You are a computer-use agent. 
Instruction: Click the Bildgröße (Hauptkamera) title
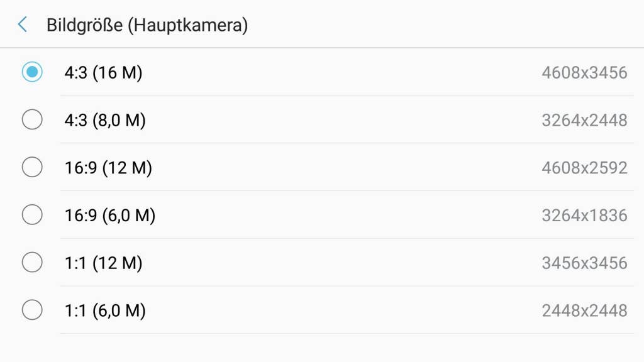(x=147, y=25)
